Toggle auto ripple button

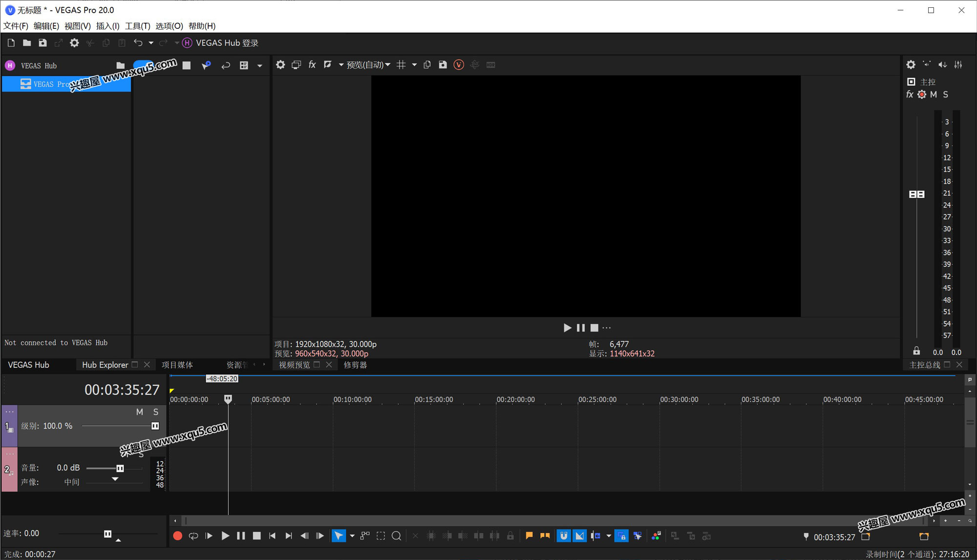coord(595,536)
